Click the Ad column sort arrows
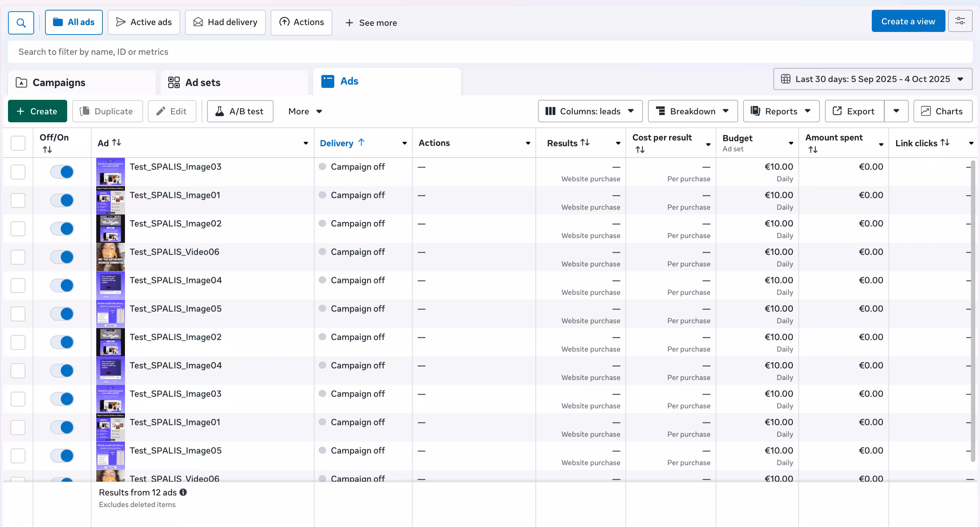The height and width of the screenshot is (527, 980). (x=116, y=143)
